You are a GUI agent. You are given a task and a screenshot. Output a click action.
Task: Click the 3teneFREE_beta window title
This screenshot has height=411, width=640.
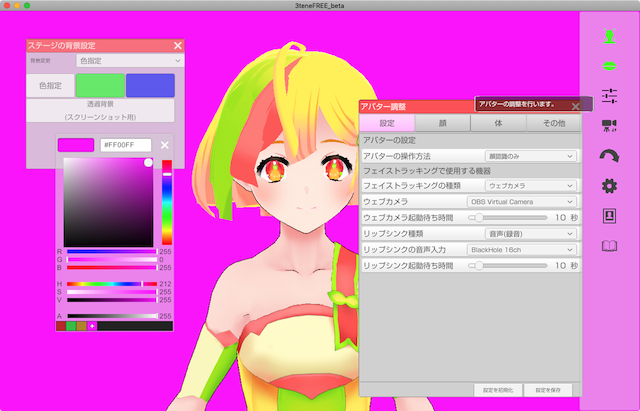click(x=320, y=6)
